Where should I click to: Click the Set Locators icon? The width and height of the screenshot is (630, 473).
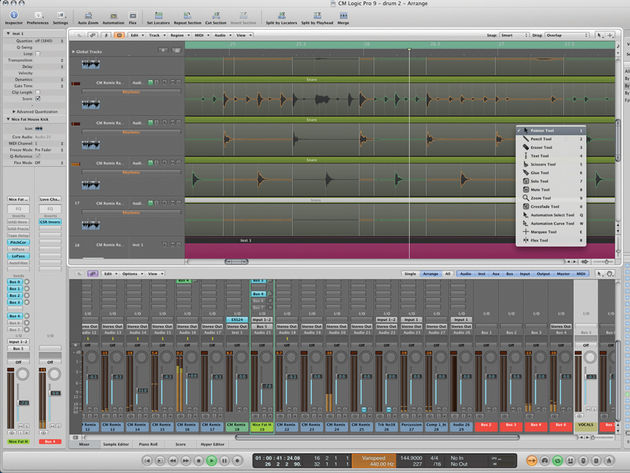pyautogui.click(x=158, y=16)
